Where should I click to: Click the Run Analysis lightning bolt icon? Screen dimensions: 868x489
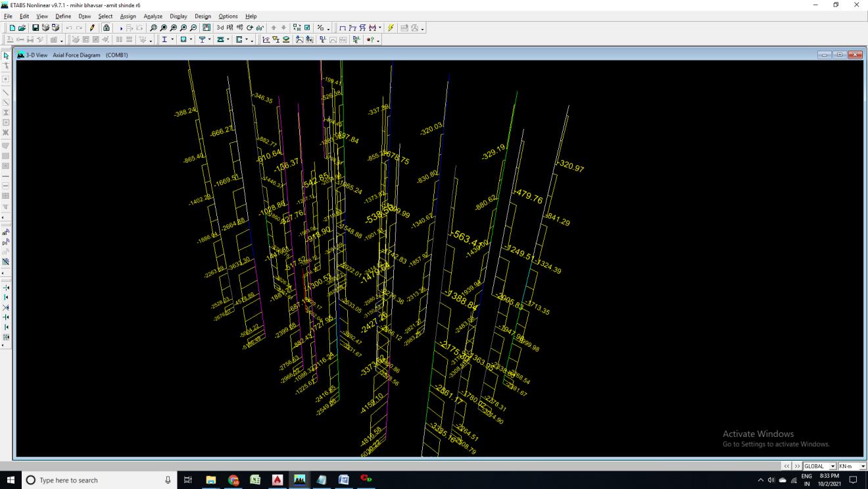[390, 28]
